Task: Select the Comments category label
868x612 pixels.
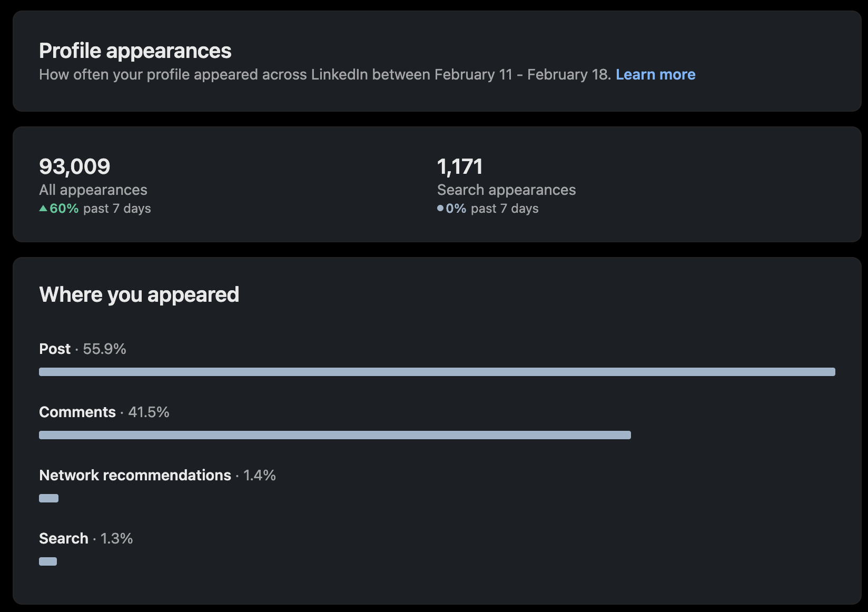Action: tap(77, 412)
